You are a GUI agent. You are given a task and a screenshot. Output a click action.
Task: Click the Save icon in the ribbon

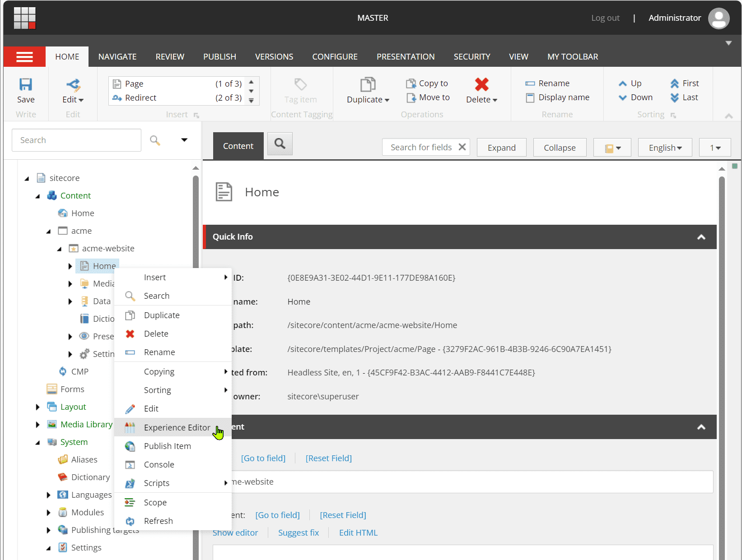click(x=26, y=85)
